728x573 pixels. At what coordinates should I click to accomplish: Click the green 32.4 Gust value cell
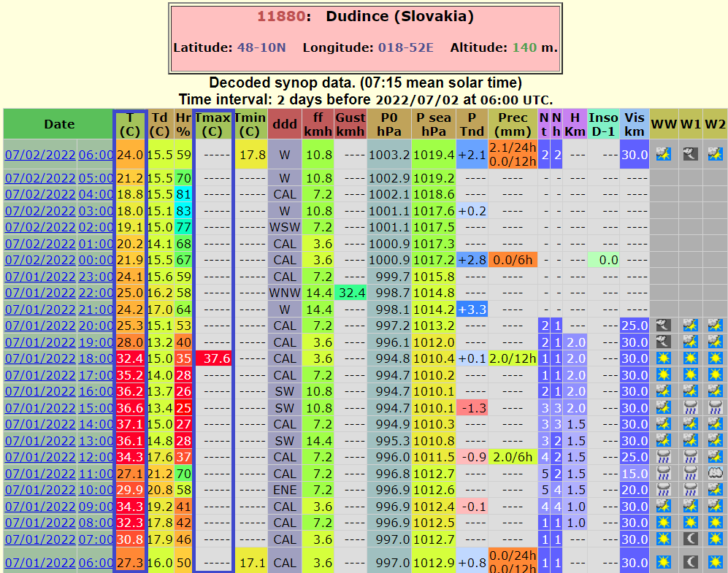coord(350,293)
